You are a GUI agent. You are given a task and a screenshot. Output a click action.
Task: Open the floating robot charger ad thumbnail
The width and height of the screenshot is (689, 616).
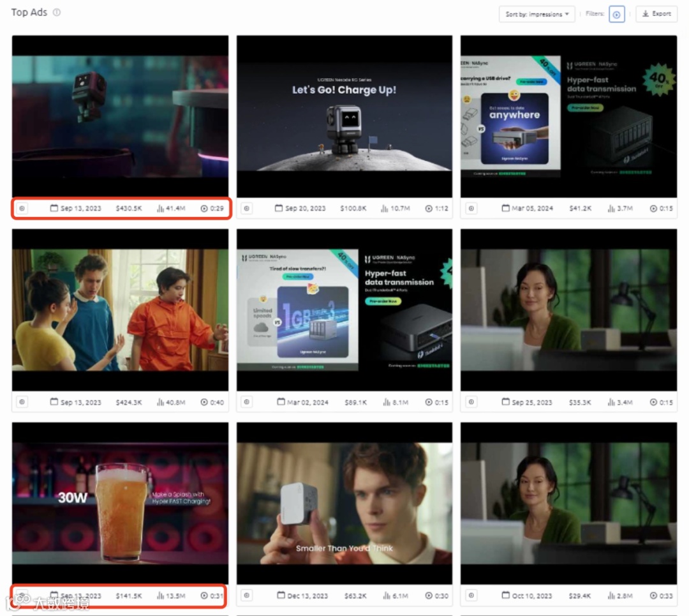(x=120, y=116)
